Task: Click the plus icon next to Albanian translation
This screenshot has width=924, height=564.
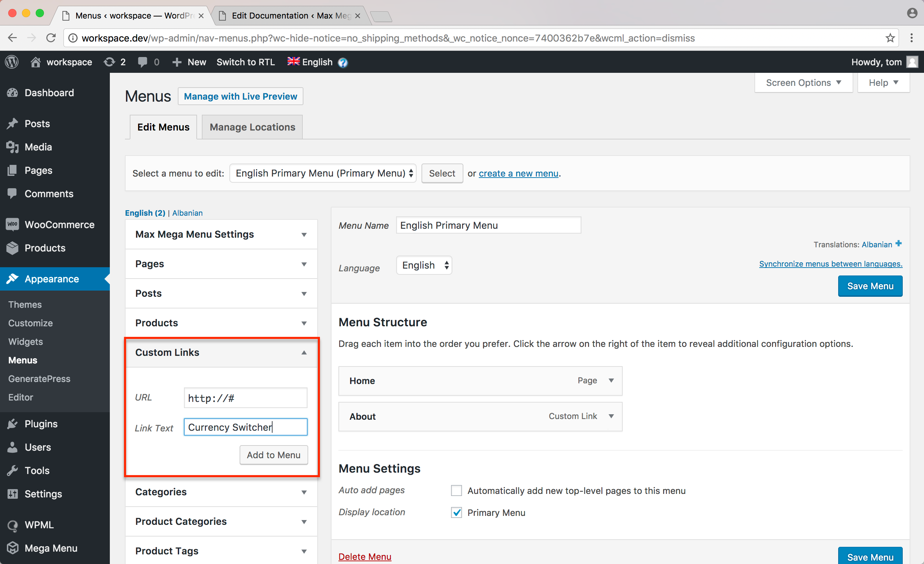Action: click(x=899, y=244)
